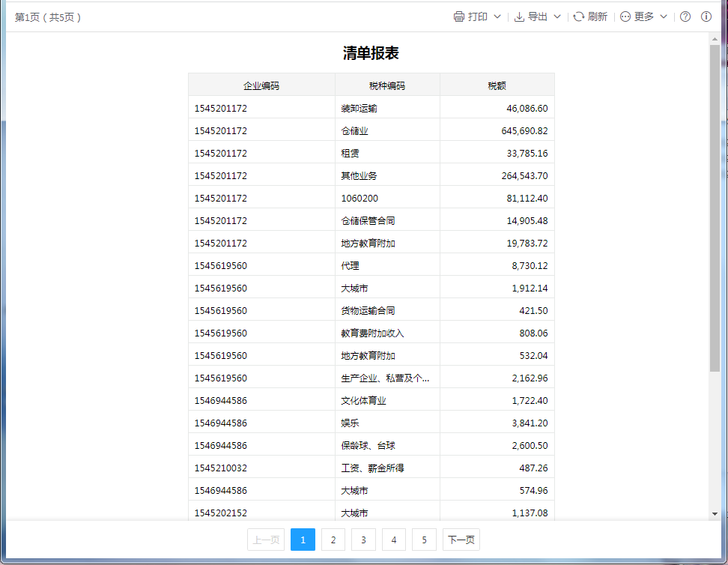
Task: Open the info circle icon
Action: click(x=706, y=16)
